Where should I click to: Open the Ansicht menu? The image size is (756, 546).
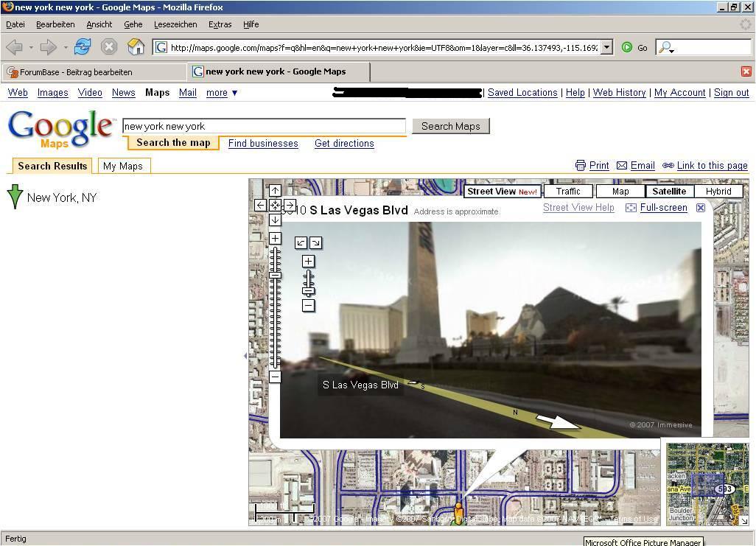[x=99, y=24]
